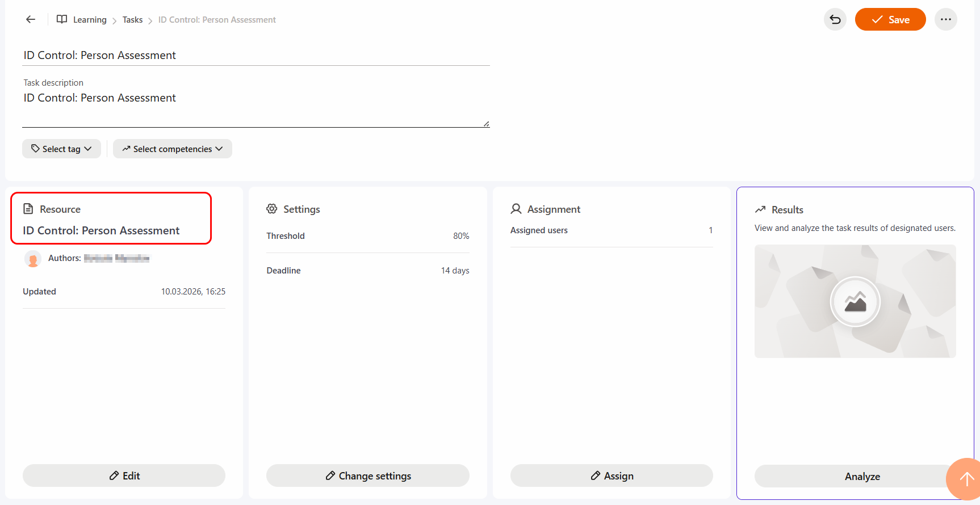Screen dimensions: 980x505
Task: Click the Results placeholder image
Action: pos(855,301)
